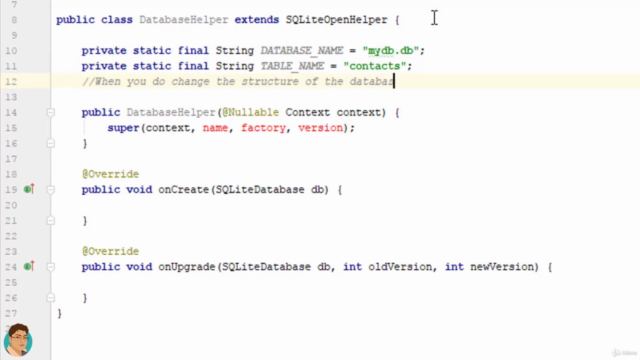
Task: Click line number 20 in the gutter
Action: 11,205
